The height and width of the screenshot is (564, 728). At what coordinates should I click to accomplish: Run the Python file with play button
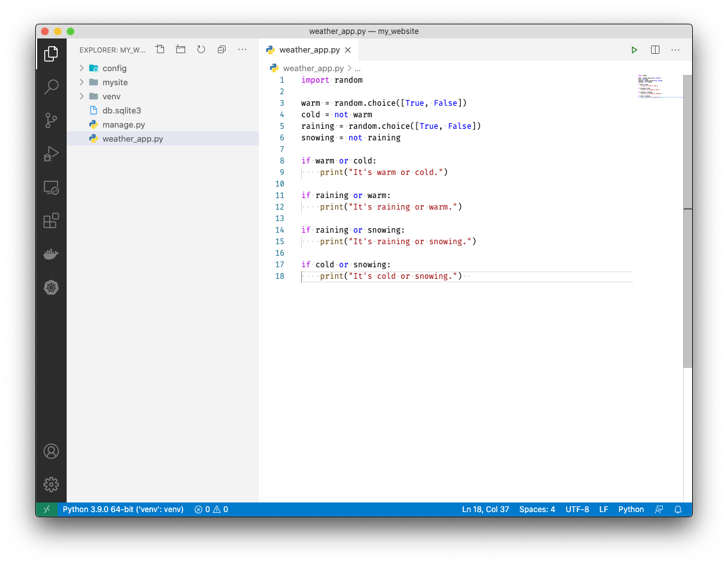click(x=634, y=50)
